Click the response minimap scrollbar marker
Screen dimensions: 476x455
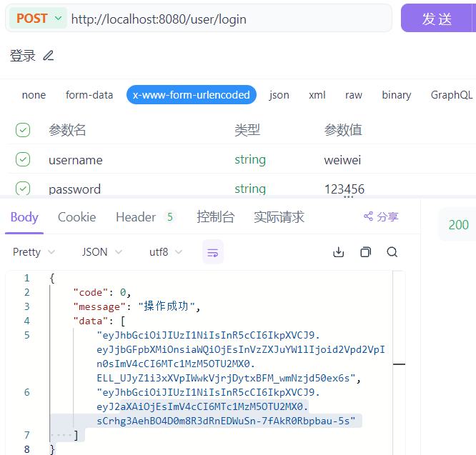click(399, 364)
